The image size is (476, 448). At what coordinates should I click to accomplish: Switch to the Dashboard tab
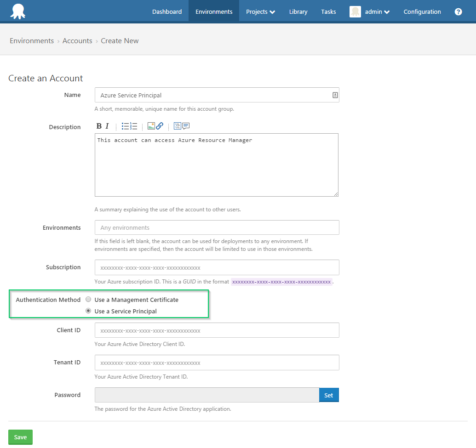tap(167, 11)
